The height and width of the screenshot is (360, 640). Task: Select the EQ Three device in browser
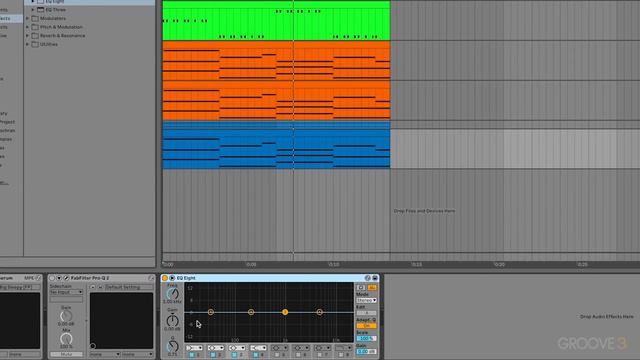56,9
